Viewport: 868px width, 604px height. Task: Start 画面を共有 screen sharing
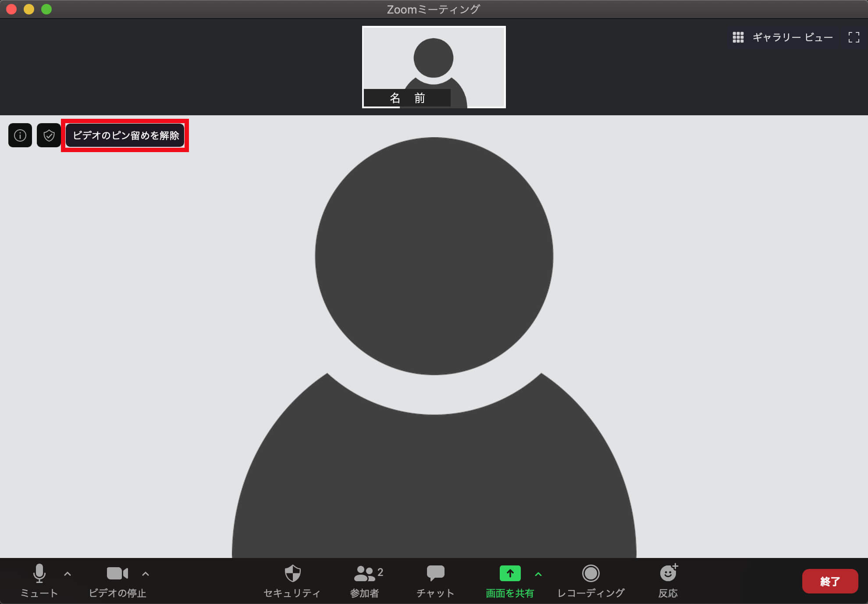tap(509, 581)
